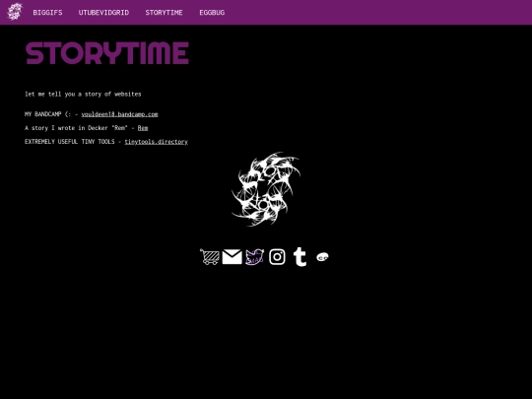Click the small eggbug icon at the end
Image resolution: width=532 pixels, height=399 pixels.
(x=322, y=257)
